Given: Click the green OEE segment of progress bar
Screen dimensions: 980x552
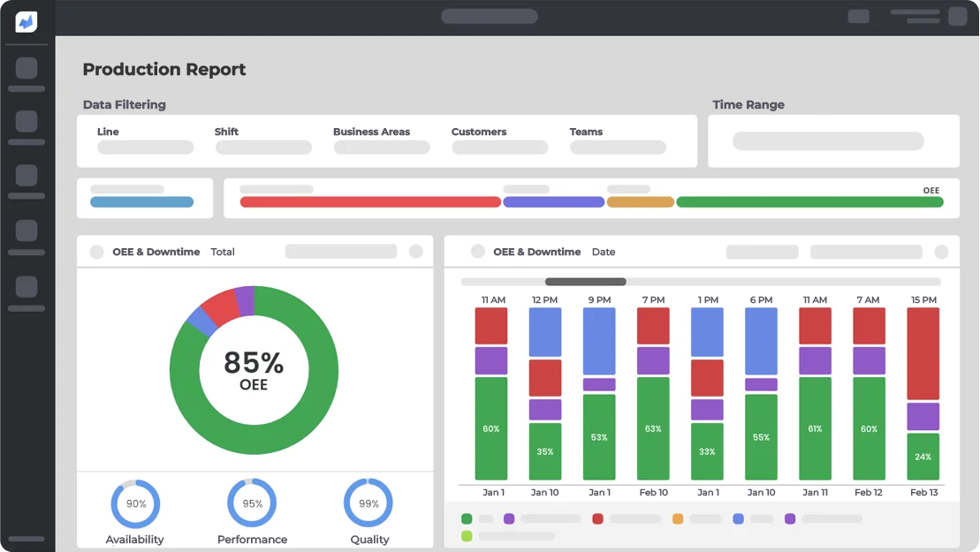Looking at the screenshot, I should coord(809,202).
